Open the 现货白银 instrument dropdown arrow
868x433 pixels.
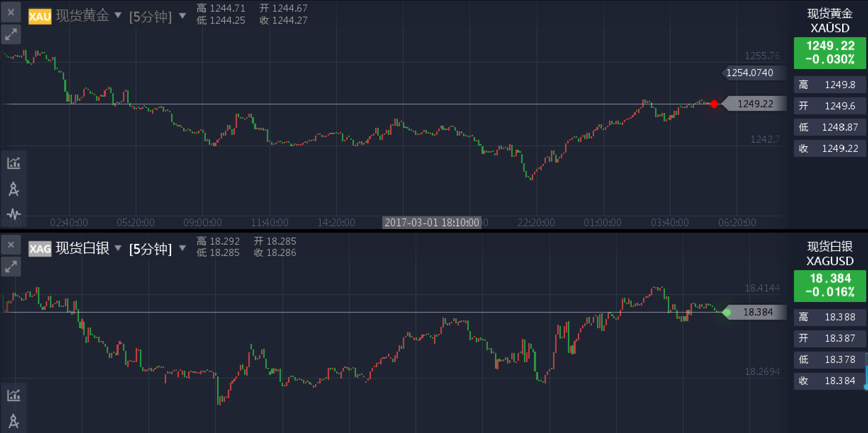tap(118, 247)
